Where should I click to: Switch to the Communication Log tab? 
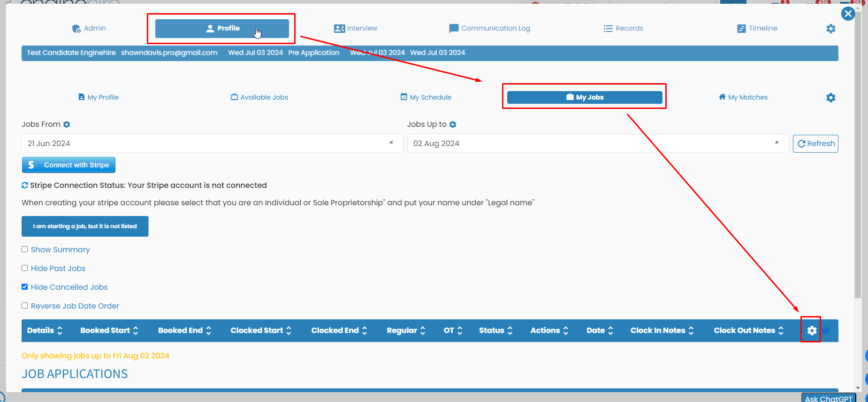(x=489, y=28)
